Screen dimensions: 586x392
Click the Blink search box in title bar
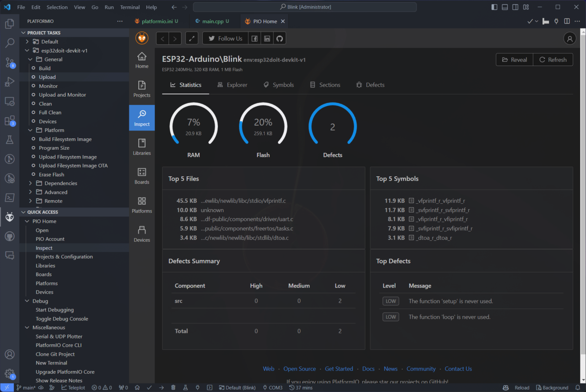304,7
